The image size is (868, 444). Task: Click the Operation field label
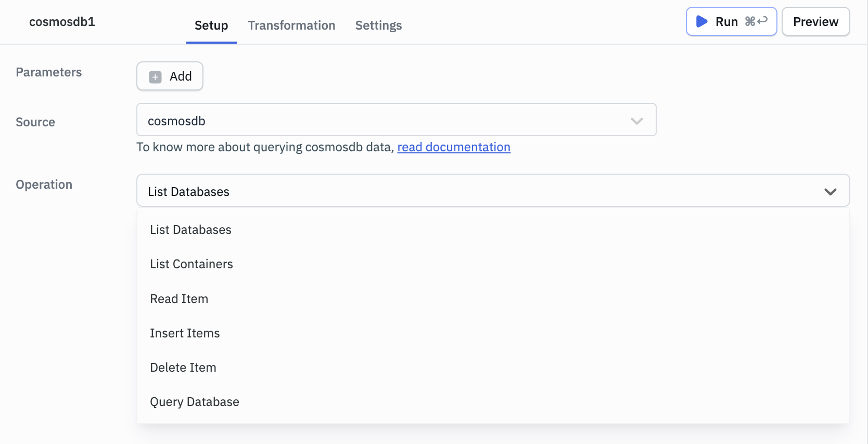click(x=44, y=185)
